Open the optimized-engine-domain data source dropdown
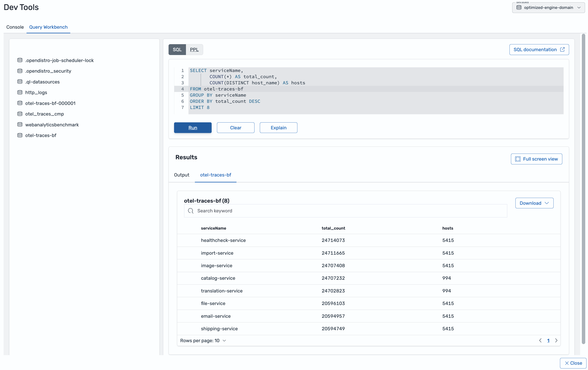 (x=549, y=8)
